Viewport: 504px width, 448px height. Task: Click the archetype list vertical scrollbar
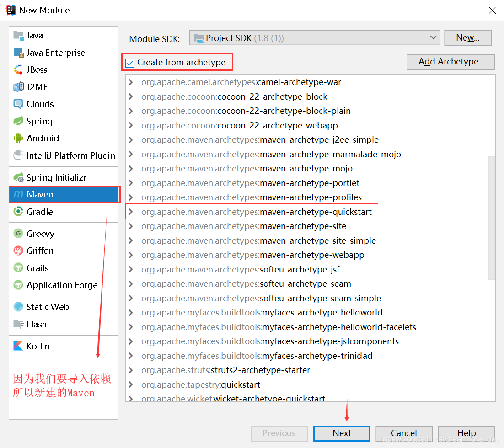pyautogui.click(x=491, y=218)
